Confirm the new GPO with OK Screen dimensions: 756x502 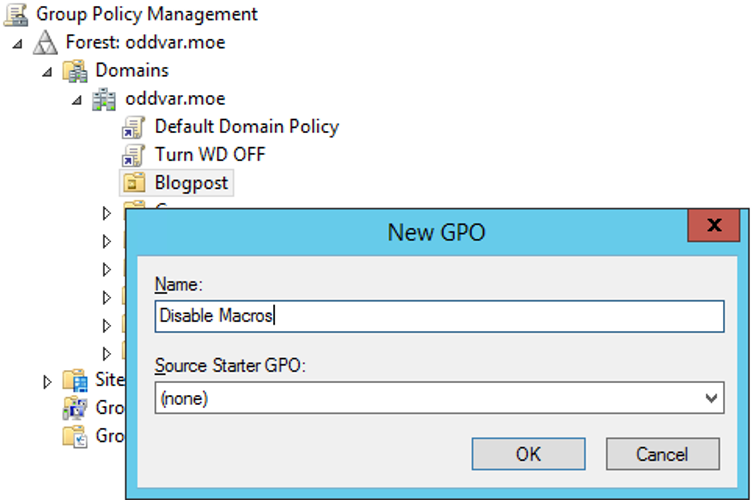[x=528, y=454]
